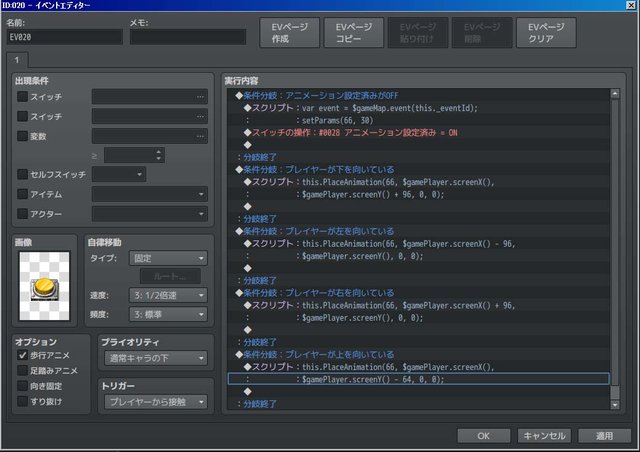Check the 足踏みアニメ option
Viewport: 640px width, 452px height.
click(x=22, y=371)
